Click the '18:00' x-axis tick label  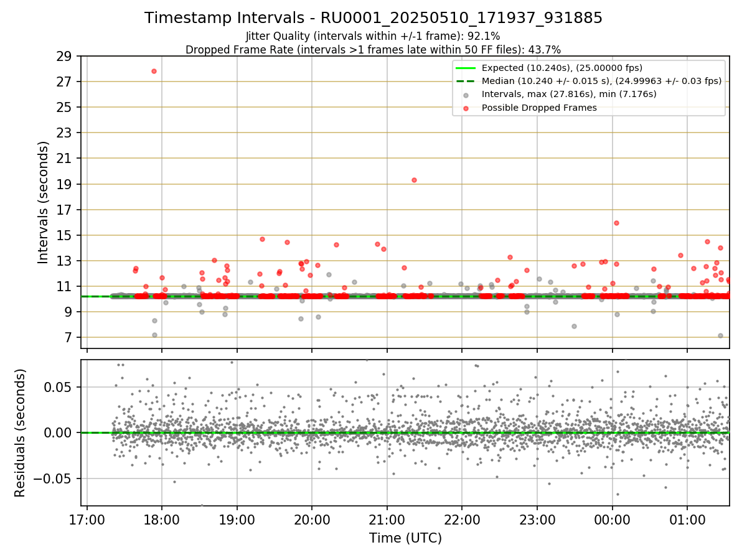[x=162, y=519]
